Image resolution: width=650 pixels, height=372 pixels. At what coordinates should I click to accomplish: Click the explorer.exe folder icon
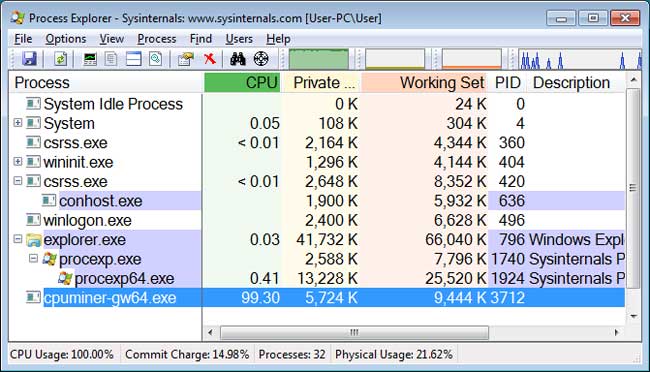click(34, 240)
